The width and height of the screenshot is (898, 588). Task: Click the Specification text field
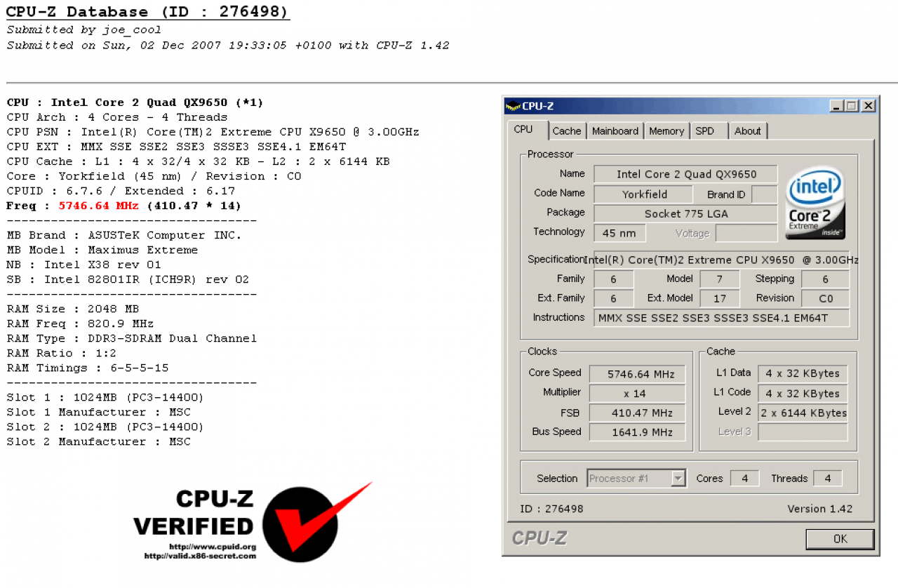coord(721,260)
